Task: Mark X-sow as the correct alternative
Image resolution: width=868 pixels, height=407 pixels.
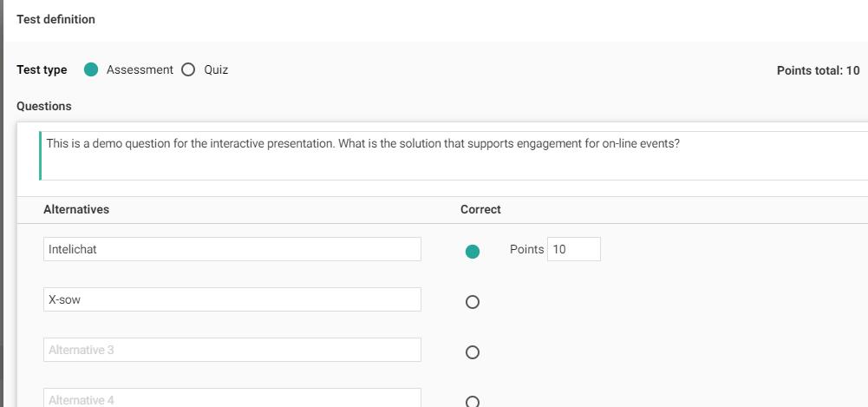Action: click(x=473, y=302)
